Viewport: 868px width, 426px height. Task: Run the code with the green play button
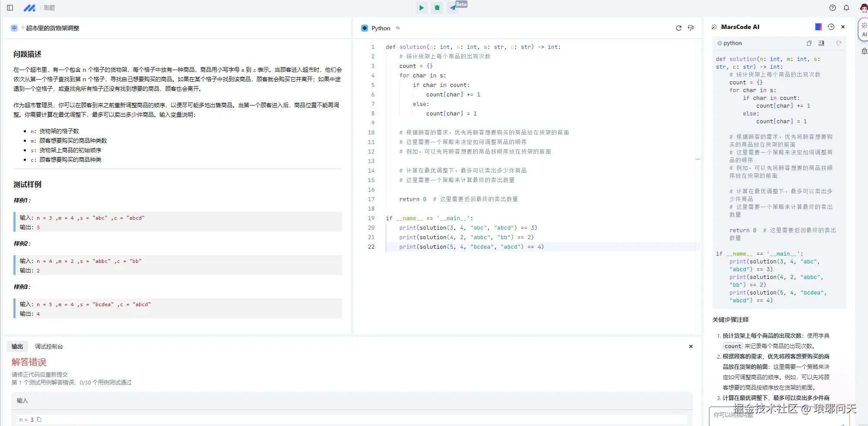coord(421,8)
